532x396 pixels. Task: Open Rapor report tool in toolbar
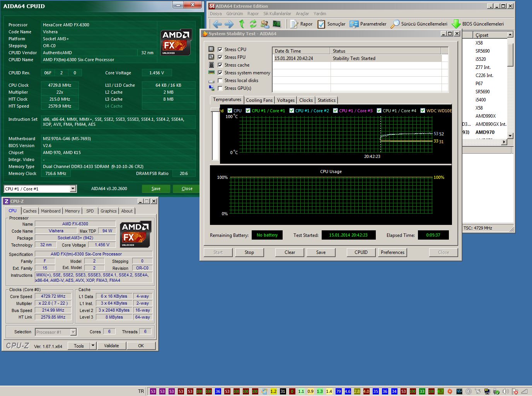(x=301, y=24)
